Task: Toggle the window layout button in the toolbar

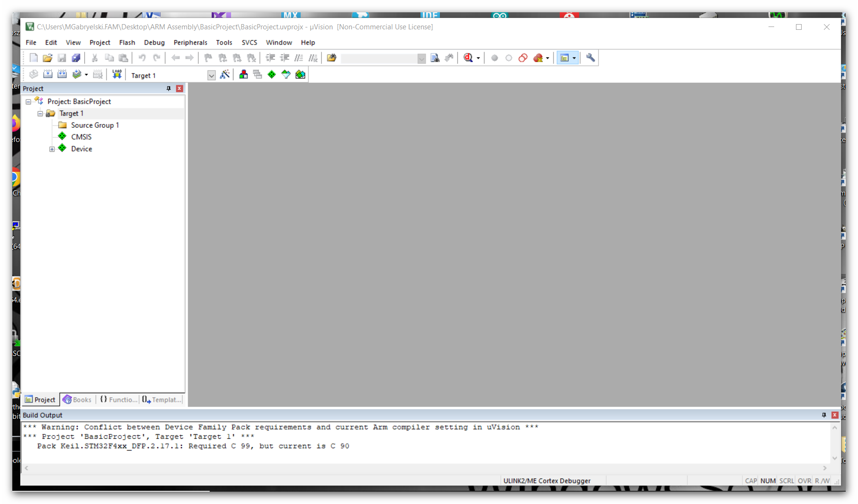Action: [564, 58]
